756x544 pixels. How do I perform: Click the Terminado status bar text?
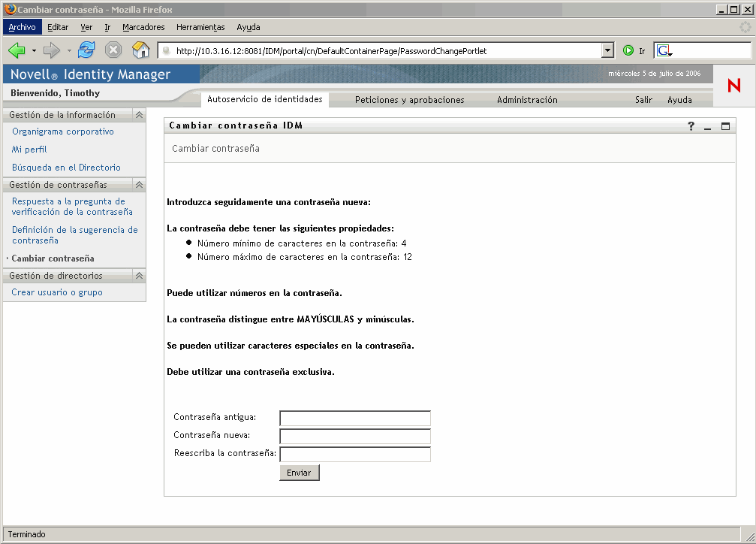[26, 534]
